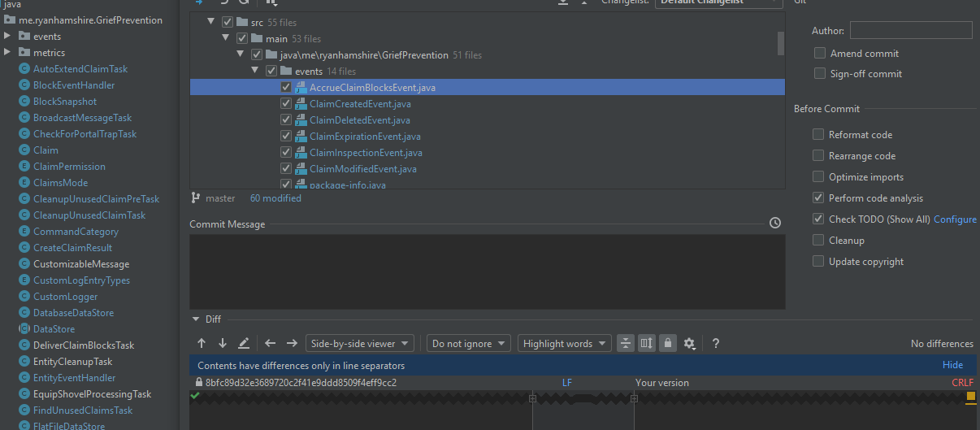
Task: Click the AutoExtendClaimTask class icon
Action: [x=24, y=69]
